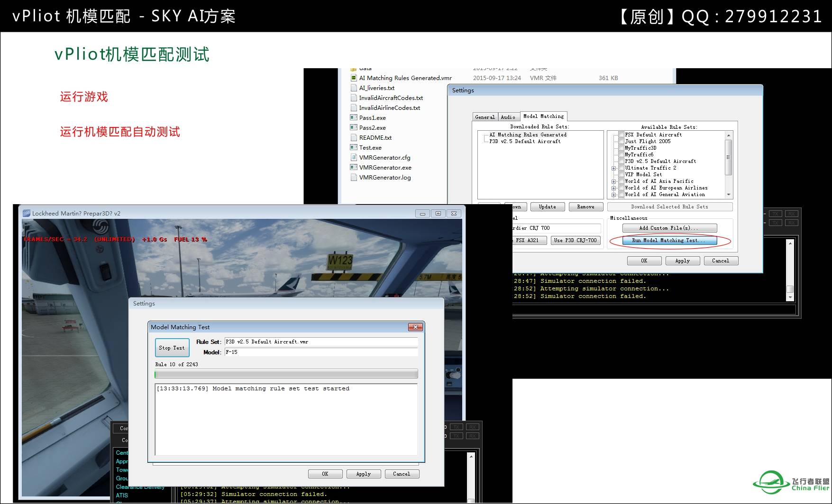Click the Remove rule set button

click(585, 207)
